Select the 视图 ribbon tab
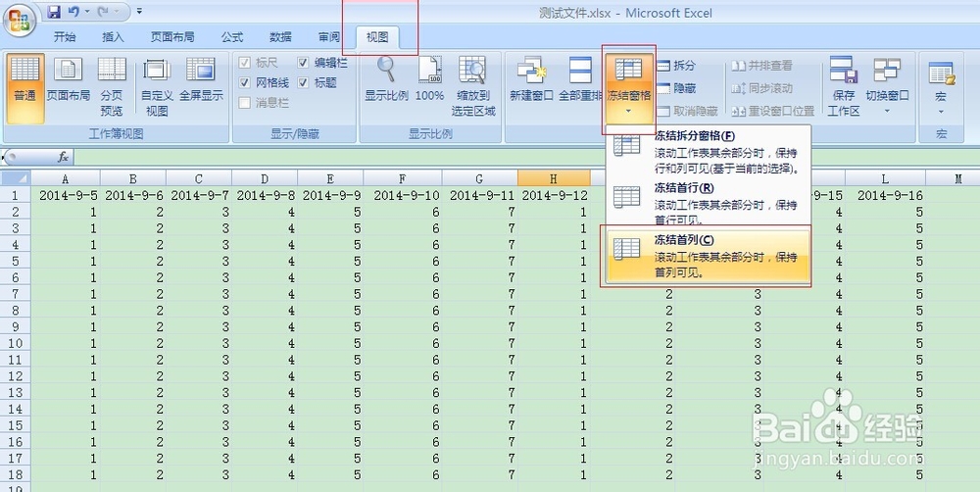Screen dimensions: 980x492 coord(377,37)
